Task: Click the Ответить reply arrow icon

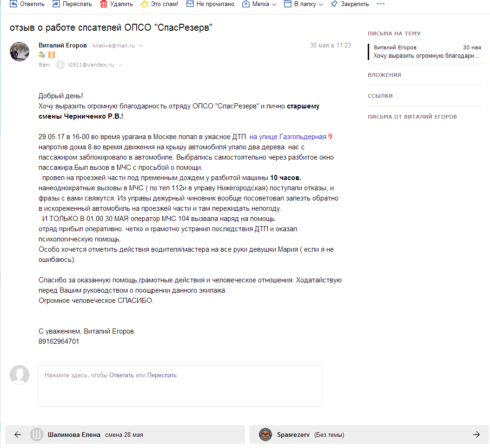Action: 13,4
